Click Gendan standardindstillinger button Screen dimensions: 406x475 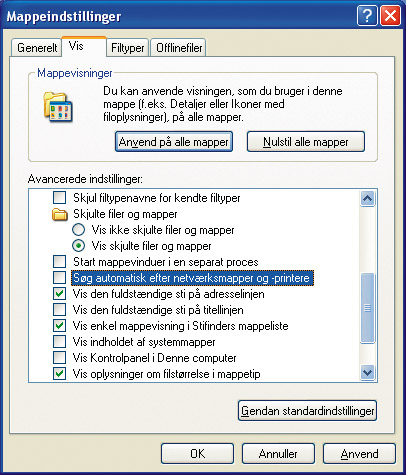coord(307,411)
